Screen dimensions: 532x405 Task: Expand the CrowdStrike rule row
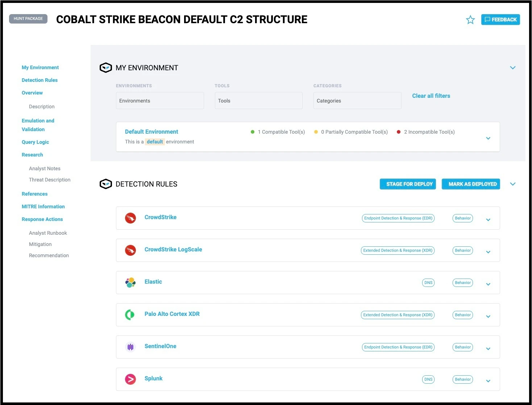[x=488, y=220]
